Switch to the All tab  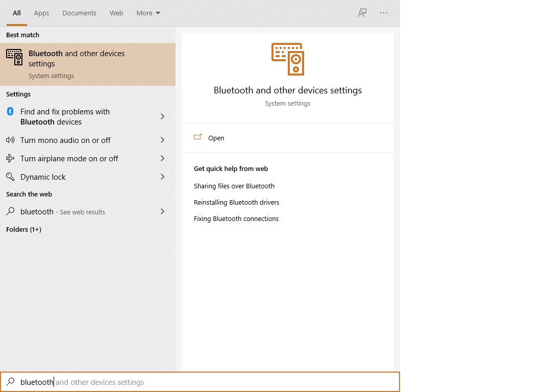coord(17,13)
